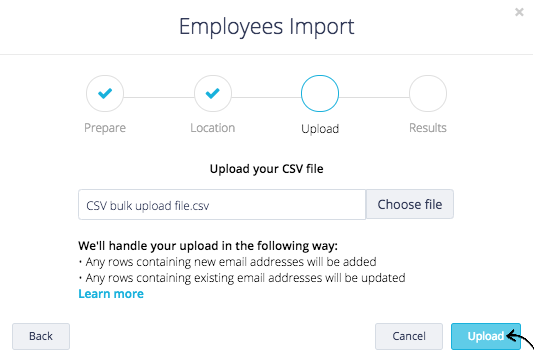Close the Employees Import dialog

point(519,12)
